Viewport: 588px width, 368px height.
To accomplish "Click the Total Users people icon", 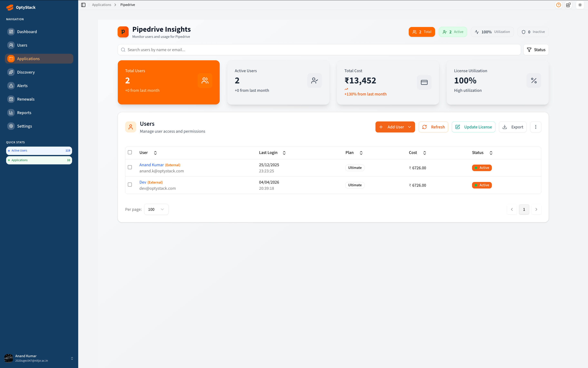I will pos(205,81).
